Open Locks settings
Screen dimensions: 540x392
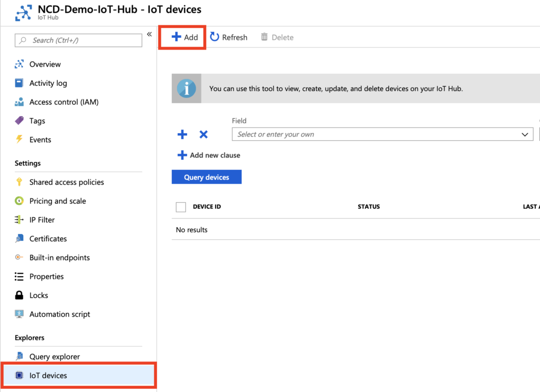tap(39, 295)
